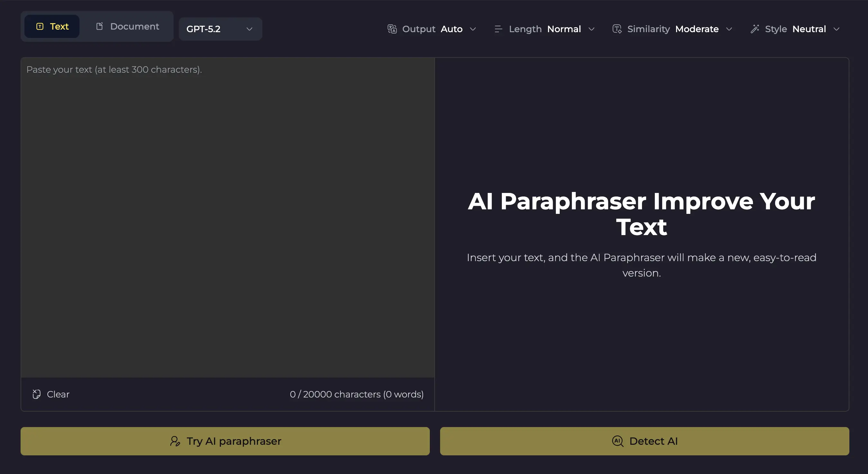Click the Clear eraser icon

click(x=36, y=394)
